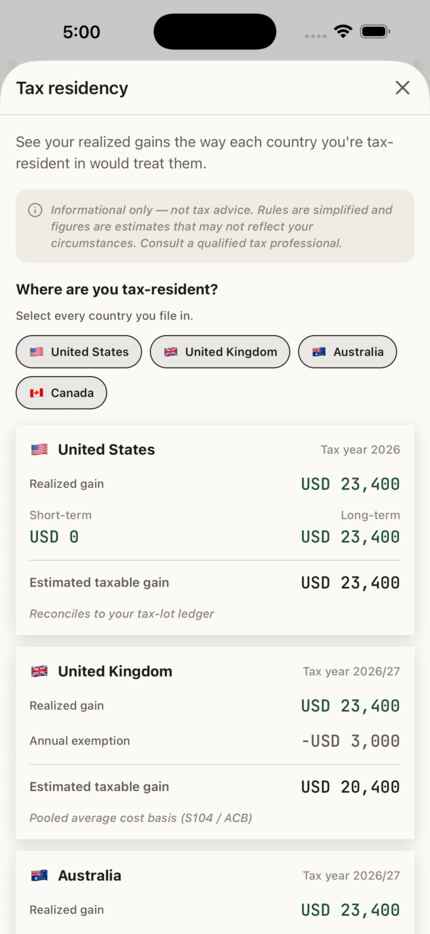Viewport: 430px width, 934px height.
Task: Tap the US flag in card header
Action: (x=39, y=450)
